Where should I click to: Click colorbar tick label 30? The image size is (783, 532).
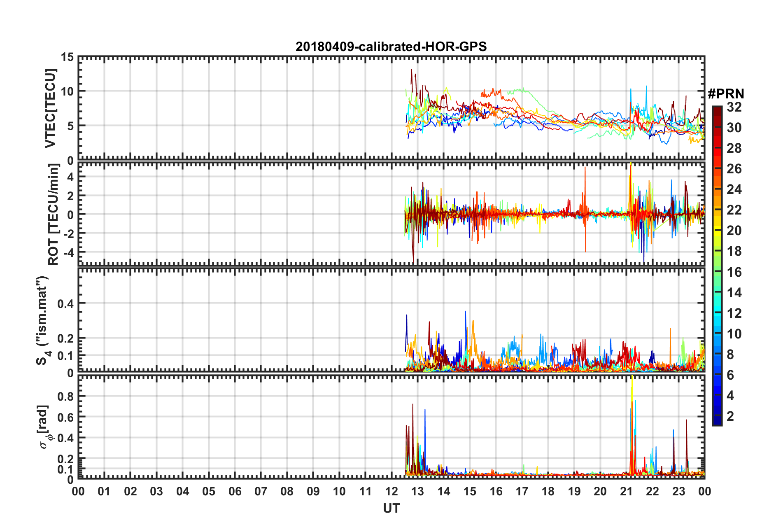(734, 128)
